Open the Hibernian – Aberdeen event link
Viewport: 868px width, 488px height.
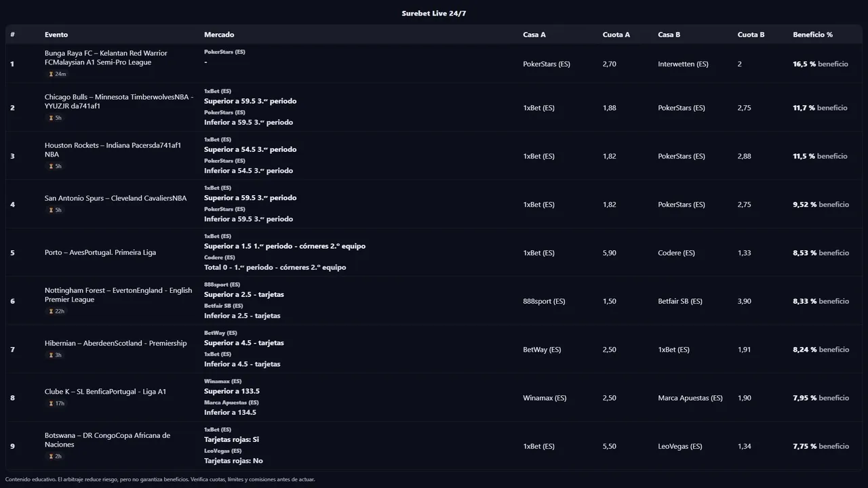[115, 344]
